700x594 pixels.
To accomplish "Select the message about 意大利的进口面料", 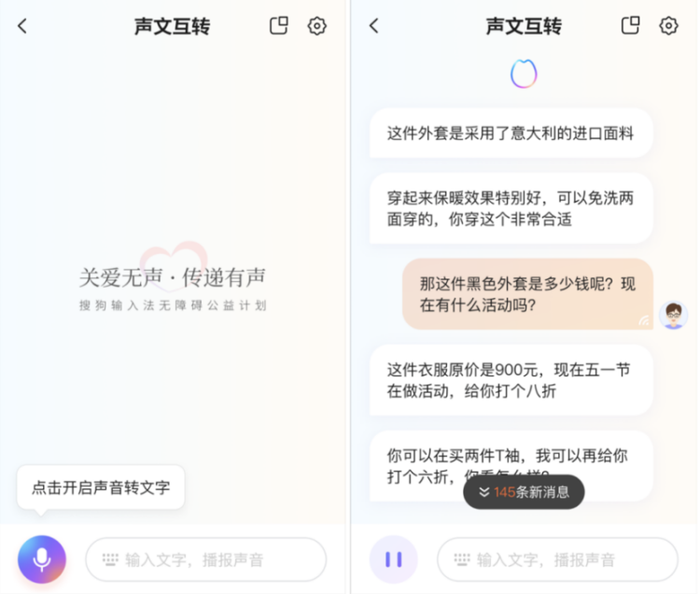I will pyautogui.click(x=511, y=134).
